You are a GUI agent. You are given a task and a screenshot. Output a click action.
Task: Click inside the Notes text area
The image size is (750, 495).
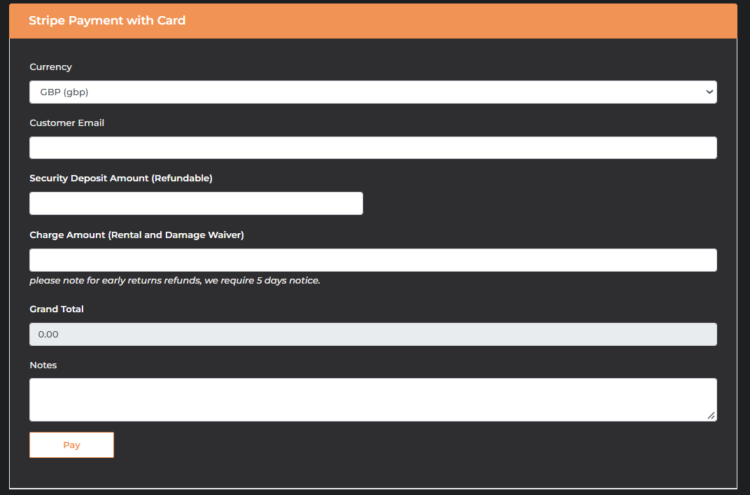(x=373, y=400)
